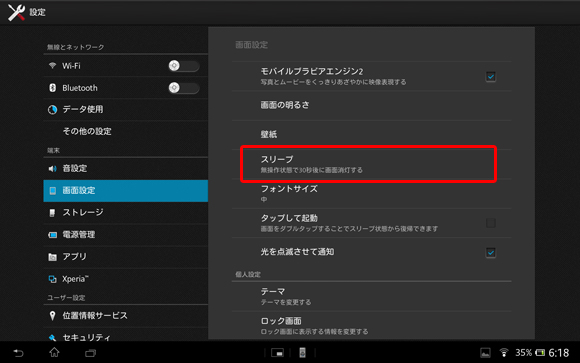Open セキュリティ in sidebar
Screen dimensions: 580x363
[x=125, y=334]
